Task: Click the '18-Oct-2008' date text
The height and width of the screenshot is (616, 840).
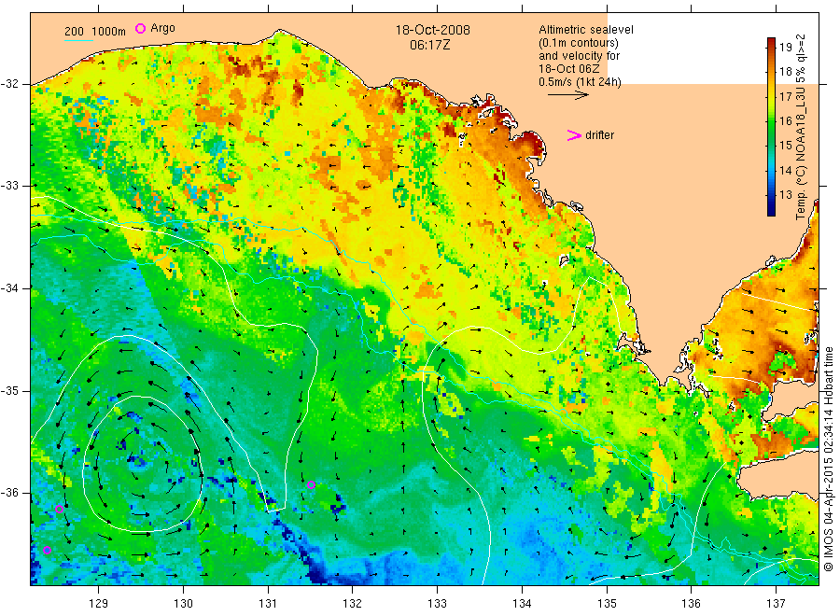Action: 433,30
